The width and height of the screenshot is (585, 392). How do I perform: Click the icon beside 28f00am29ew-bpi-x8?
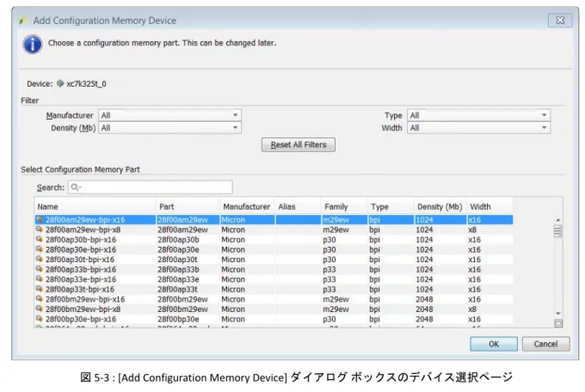tap(40, 229)
